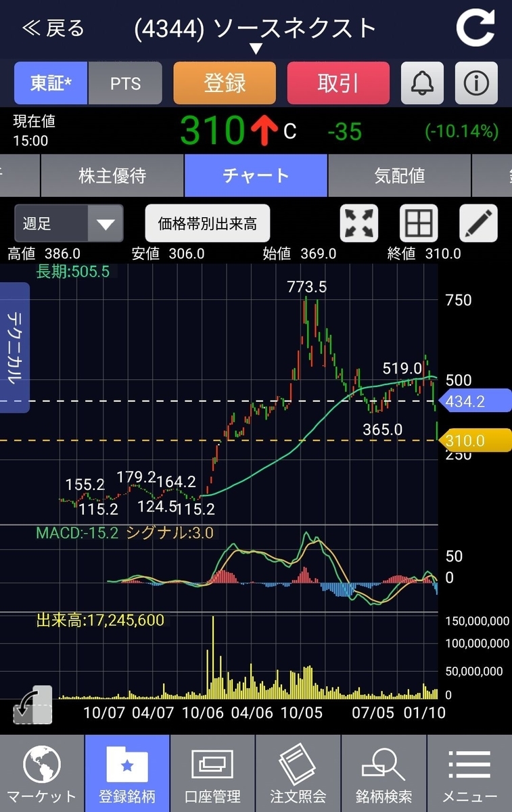The height and width of the screenshot is (812, 512).
Task: Tap 長期:505.5 moving average label
Action: tap(72, 271)
